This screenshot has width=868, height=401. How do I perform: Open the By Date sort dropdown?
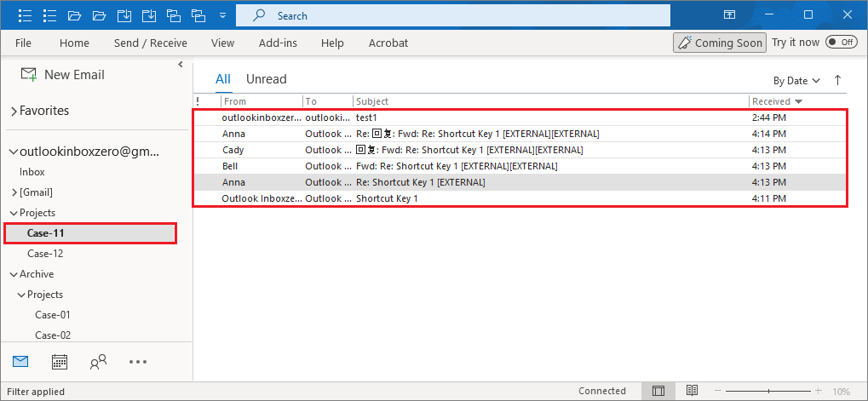pyautogui.click(x=796, y=81)
